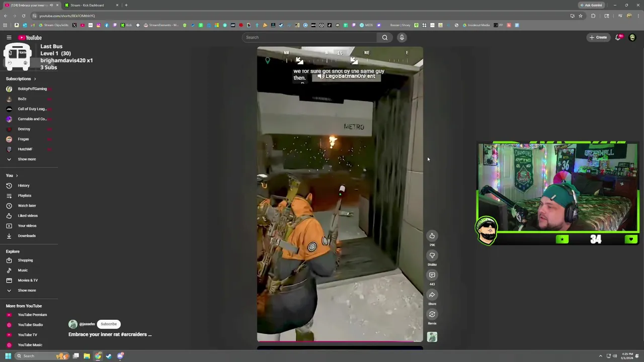Go back to the previous page
Viewport: 644px width, 362px height.
tap(6, 16)
